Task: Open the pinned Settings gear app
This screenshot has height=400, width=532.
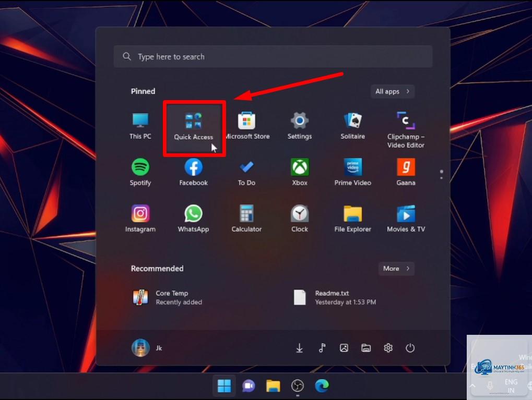Action: (x=300, y=126)
